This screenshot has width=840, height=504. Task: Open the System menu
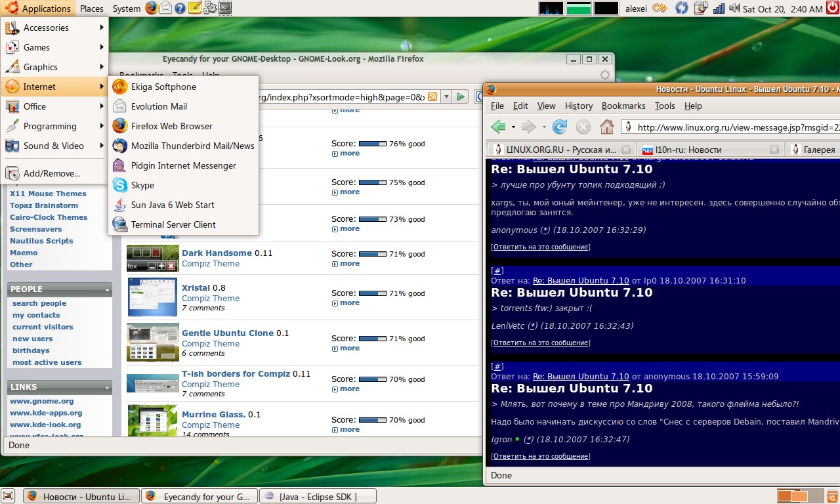click(126, 9)
